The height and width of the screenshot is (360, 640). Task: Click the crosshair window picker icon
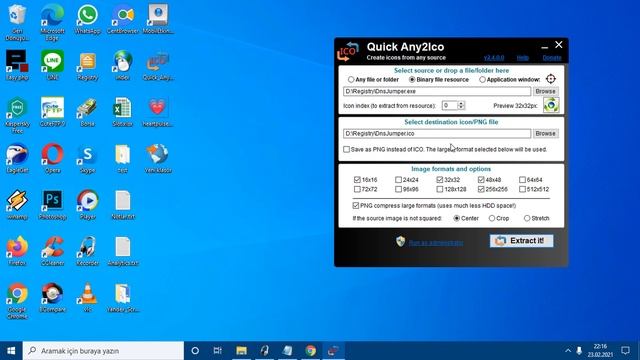tap(551, 79)
